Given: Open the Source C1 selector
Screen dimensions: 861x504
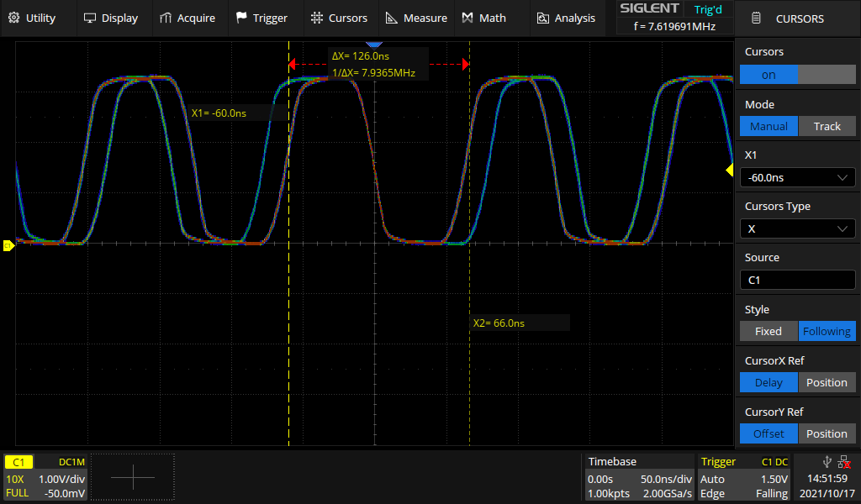Looking at the screenshot, I should (797, 281).
